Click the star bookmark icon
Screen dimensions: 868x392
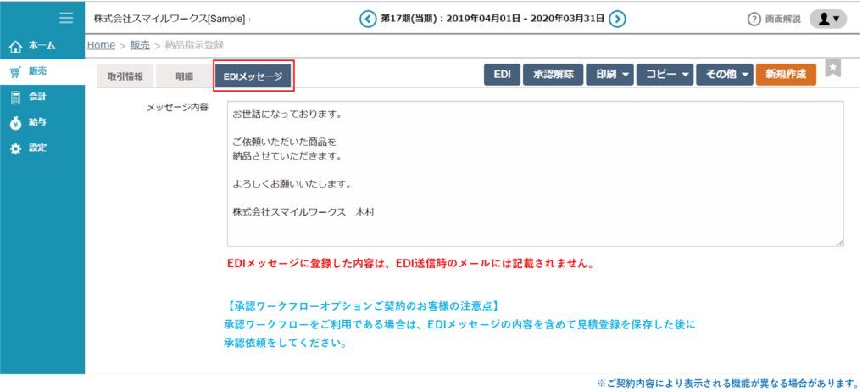pyautogui.click(x=833, y=68)
